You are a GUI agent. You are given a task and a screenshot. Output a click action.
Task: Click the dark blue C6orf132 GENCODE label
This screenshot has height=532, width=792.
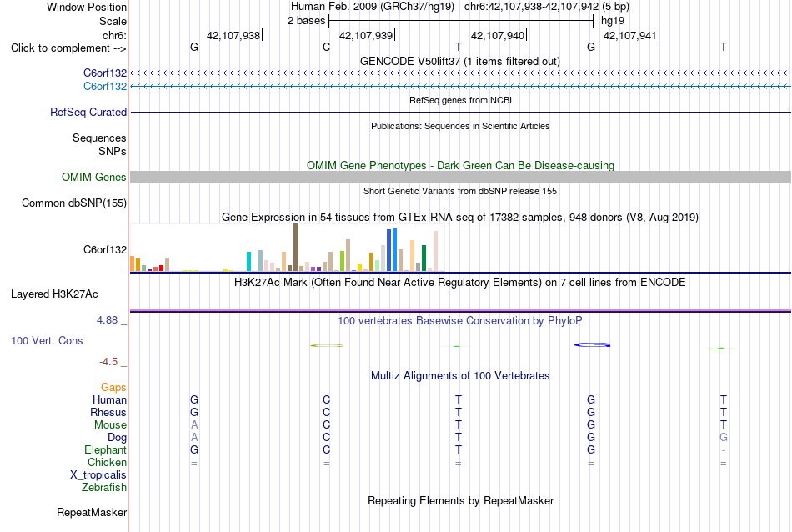(105, 73)
